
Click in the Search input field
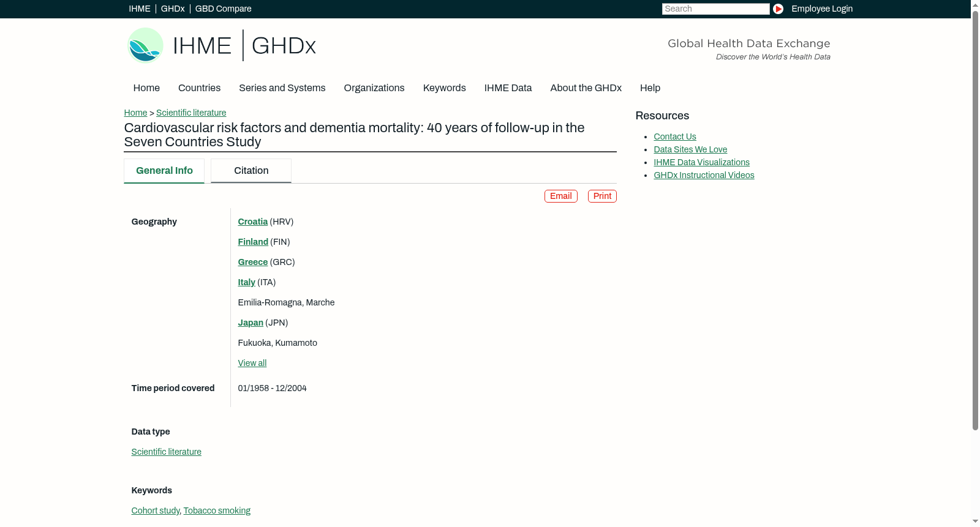715,9
